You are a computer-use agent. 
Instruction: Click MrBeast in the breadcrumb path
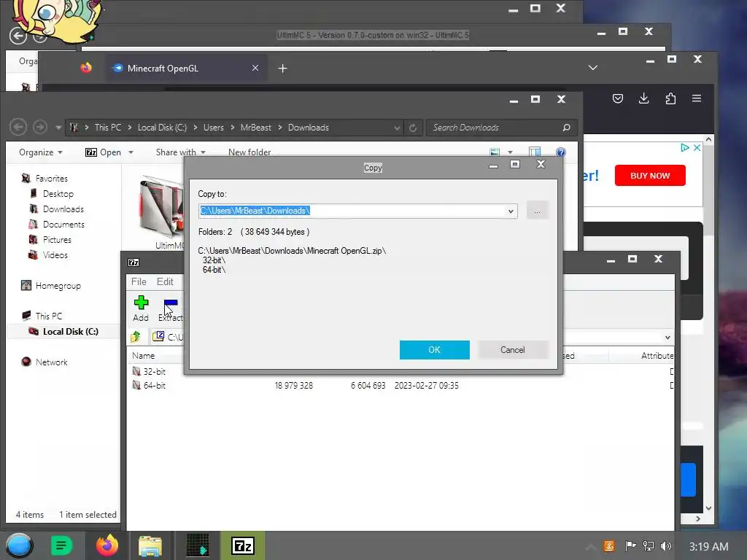[x=256, y=127]
